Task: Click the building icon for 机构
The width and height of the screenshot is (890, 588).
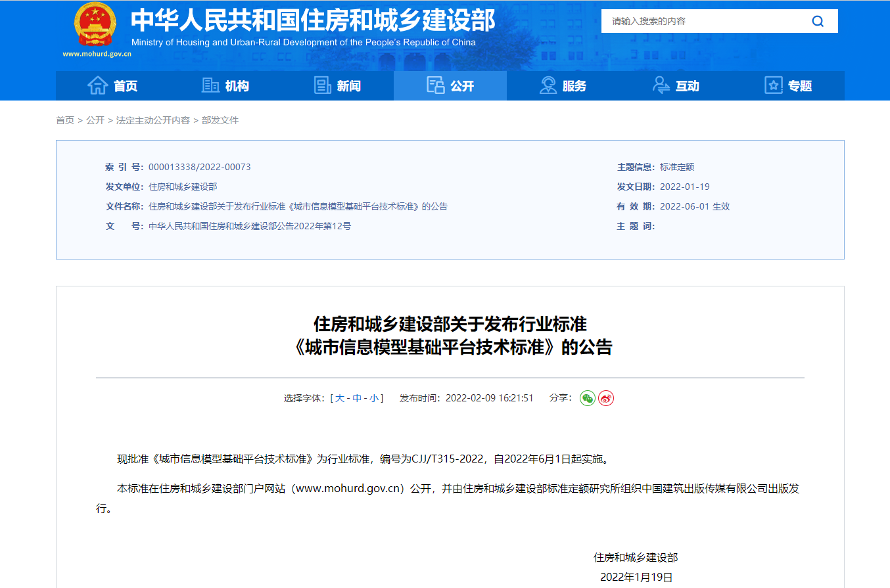Action: tap(210, 85)
